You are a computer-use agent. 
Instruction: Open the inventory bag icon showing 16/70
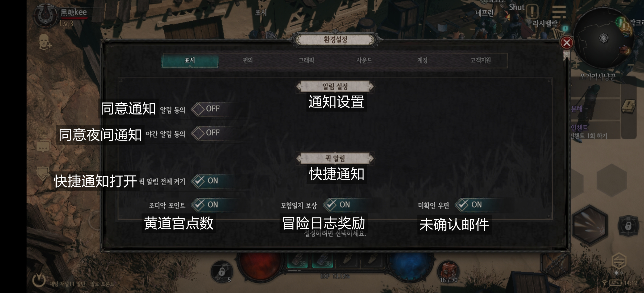[448, 272]
